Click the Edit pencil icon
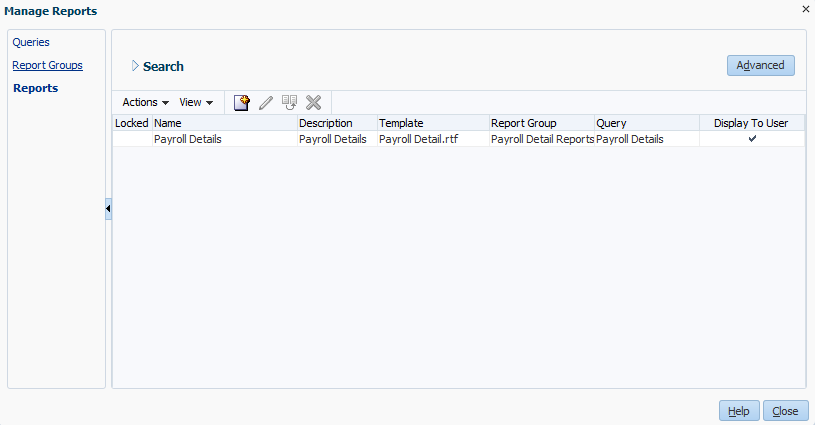 click(x=266, y=102)
